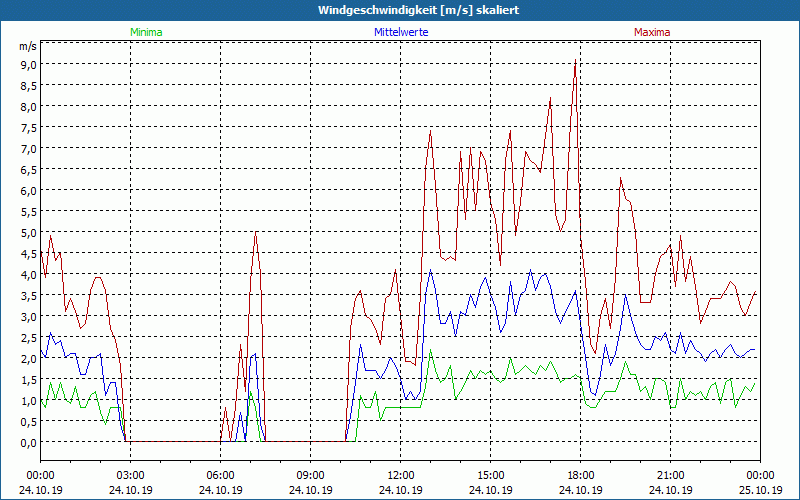Screen dimensions: 800x500
Task: Click the '12:00' time label
Action: click(x=401, y=476)
